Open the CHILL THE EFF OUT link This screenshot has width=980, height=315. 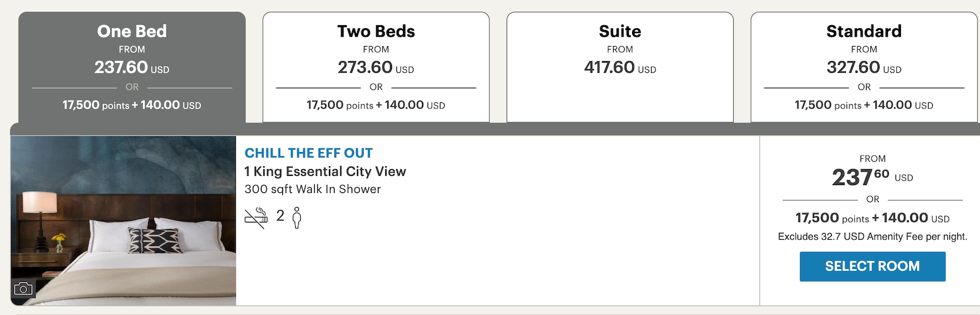click(x=309, y=153)
